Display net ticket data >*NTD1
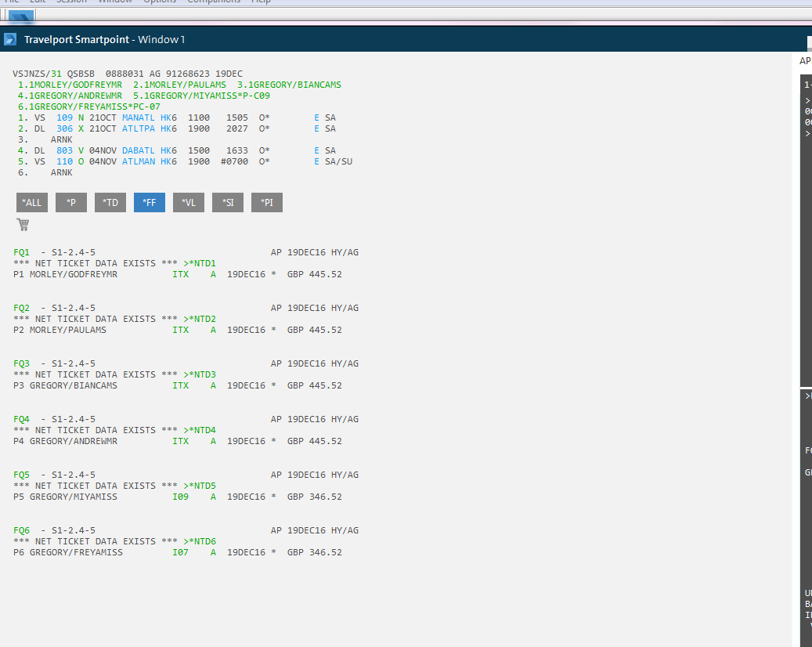 (x=200, y=263)
